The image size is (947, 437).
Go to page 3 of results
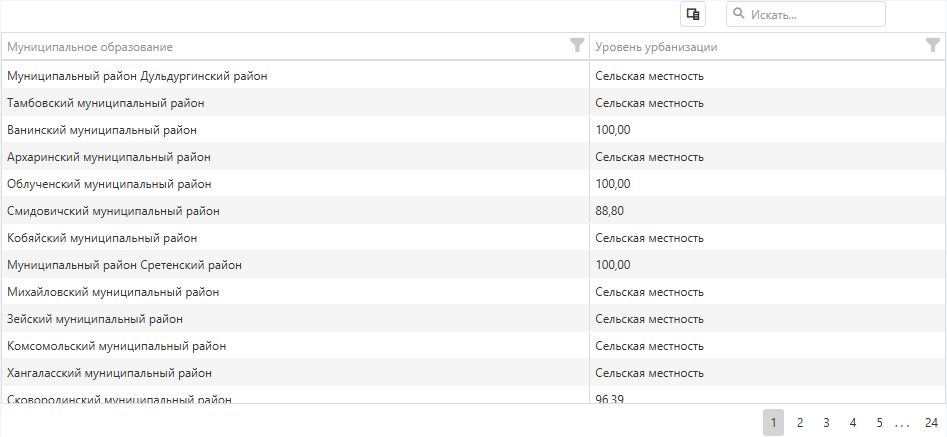(x=826, y=423)
